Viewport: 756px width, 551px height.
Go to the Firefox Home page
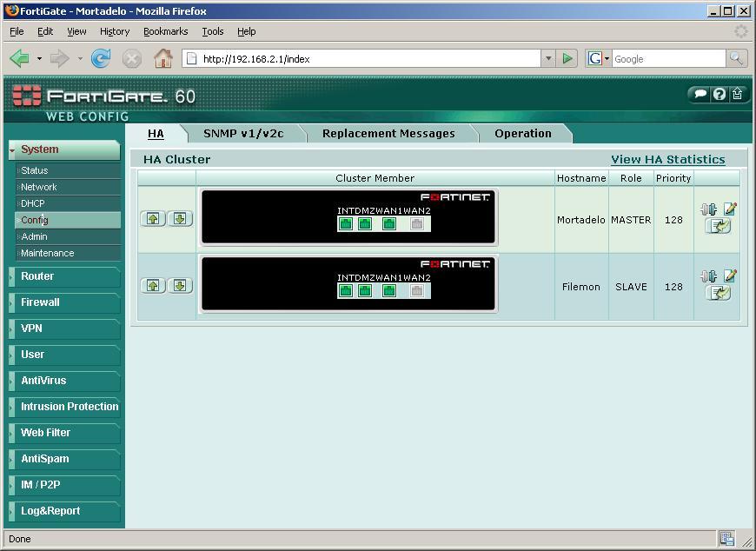pyautogui.click(x=163, y=59)
